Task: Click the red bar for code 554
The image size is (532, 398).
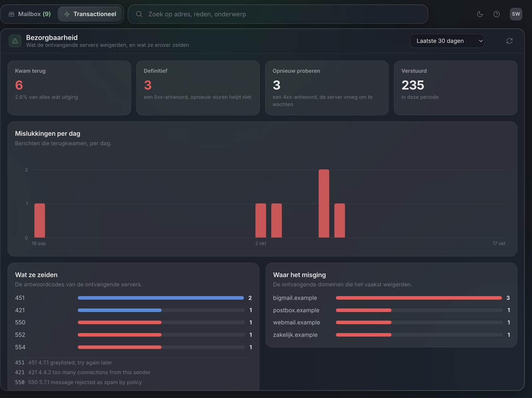Action: 120,347
